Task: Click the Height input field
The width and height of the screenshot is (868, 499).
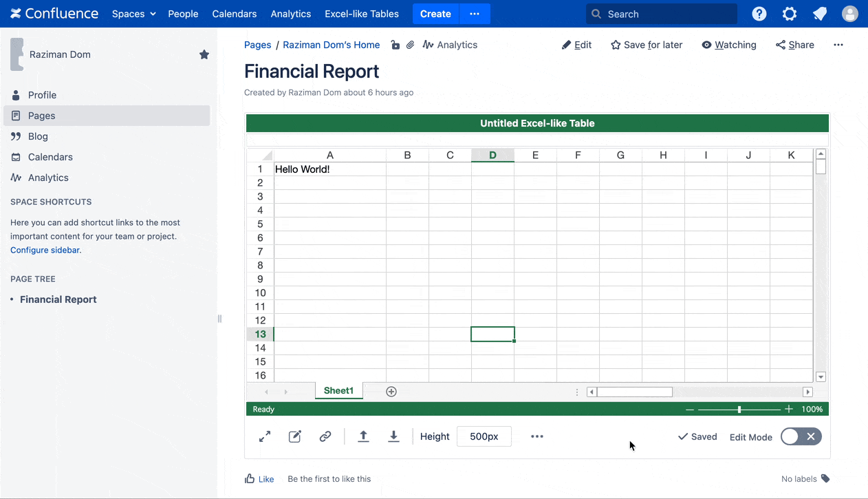Action: click(x=484, y=436)
